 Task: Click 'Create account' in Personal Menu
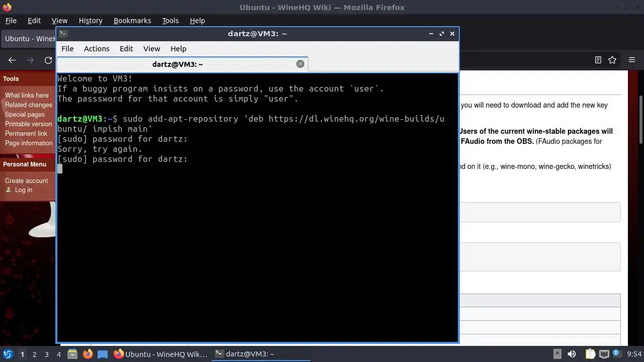tap(27, 180)
